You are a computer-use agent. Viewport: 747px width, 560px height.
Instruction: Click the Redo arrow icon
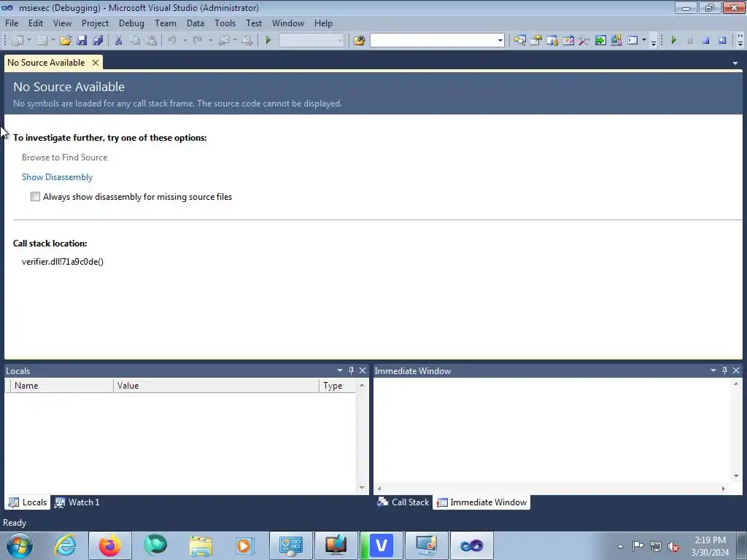197,41
